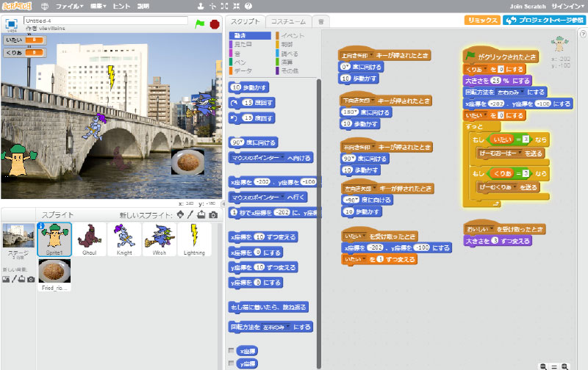The width and height of the screenshot is (588, 370).
Task: Open the ヒント menu
Action: click(x=121, y=6)
